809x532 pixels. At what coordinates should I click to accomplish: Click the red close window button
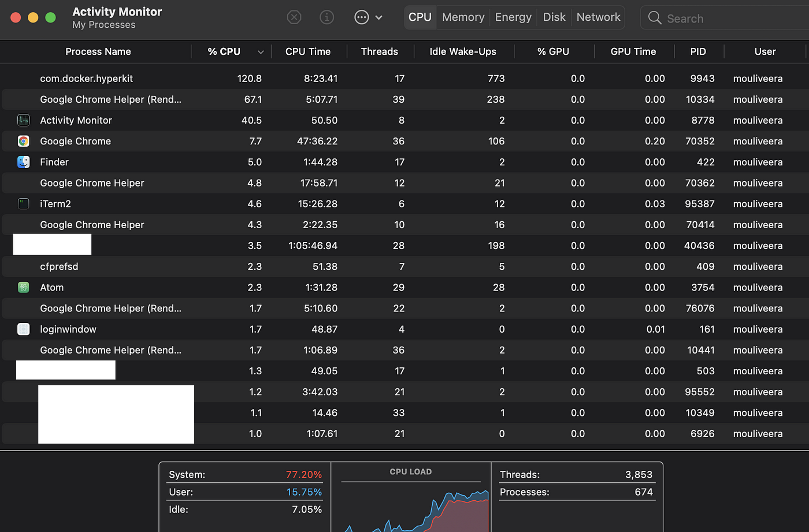[16, 17]
